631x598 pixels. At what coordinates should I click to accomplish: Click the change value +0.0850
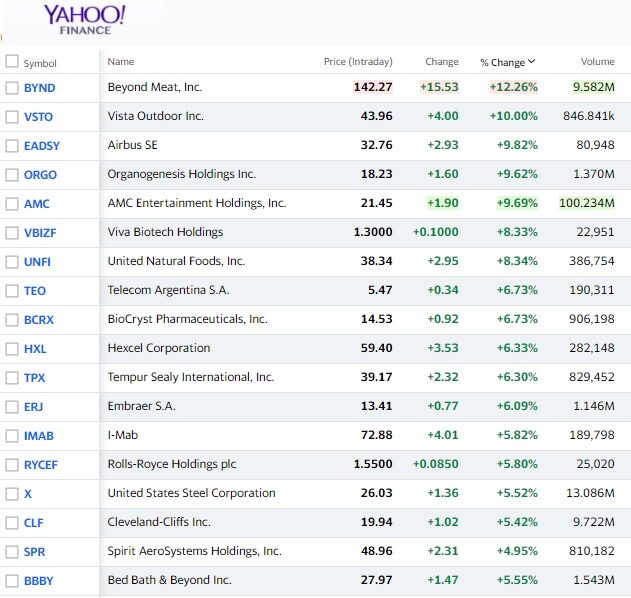click(436, 464)
